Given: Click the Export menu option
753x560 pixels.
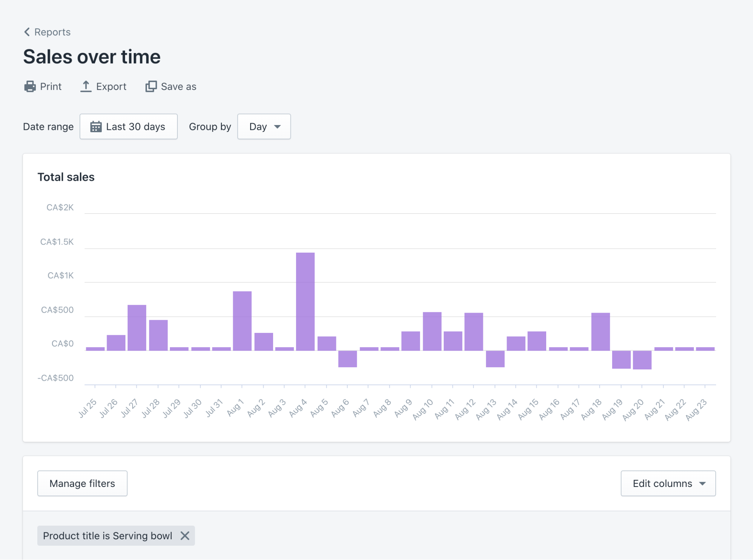Looking at the screenshot, I should pos(104,86).
